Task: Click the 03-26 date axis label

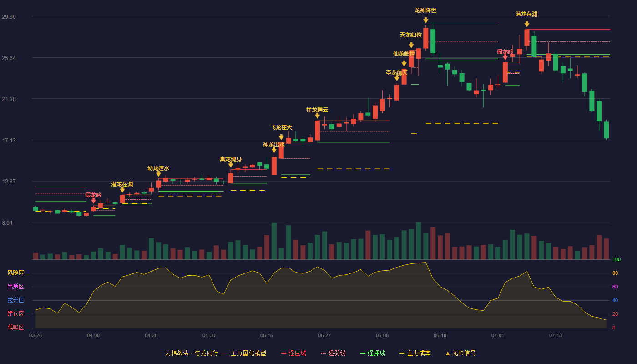Action: coord(35,335)
